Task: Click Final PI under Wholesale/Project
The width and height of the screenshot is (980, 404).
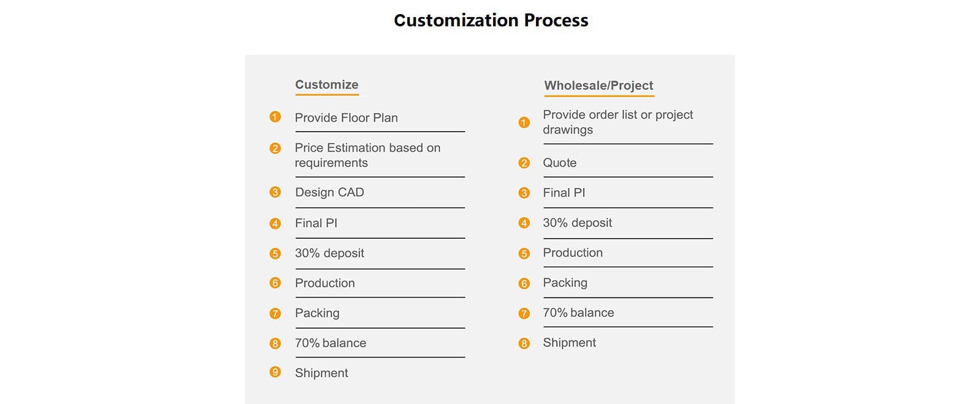Action: [x=563, y=193]
